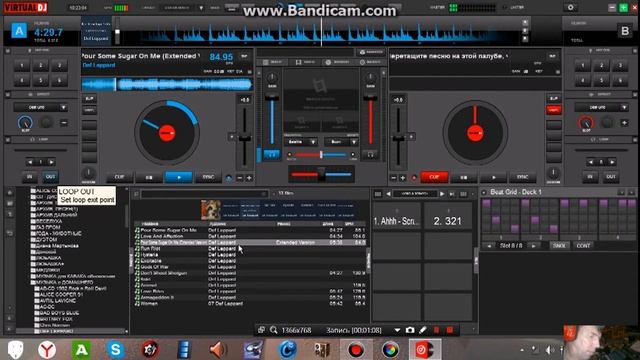This screenshot has height=360, width=640.
Task: Open sampler bank selection dropdown
Action: point(415,194)
